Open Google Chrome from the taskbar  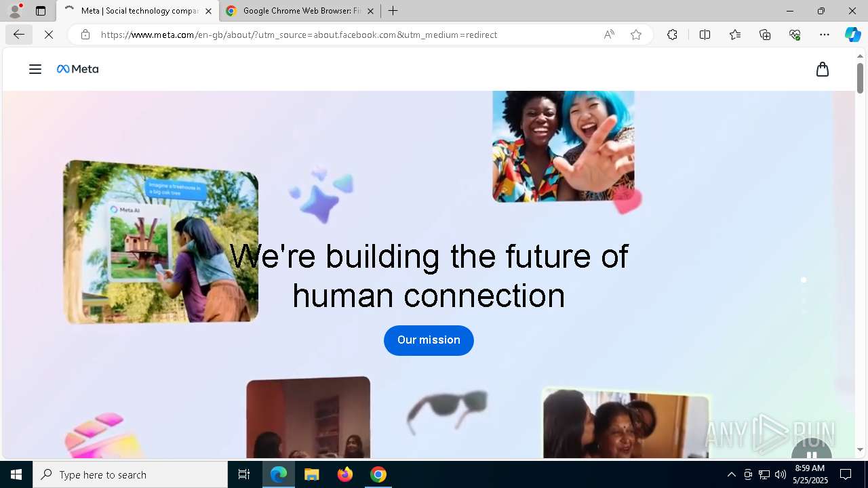378,474
